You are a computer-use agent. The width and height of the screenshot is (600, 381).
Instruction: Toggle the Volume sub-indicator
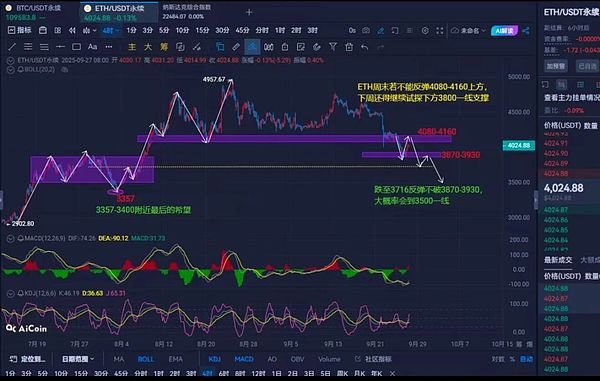tap(329, 359)
